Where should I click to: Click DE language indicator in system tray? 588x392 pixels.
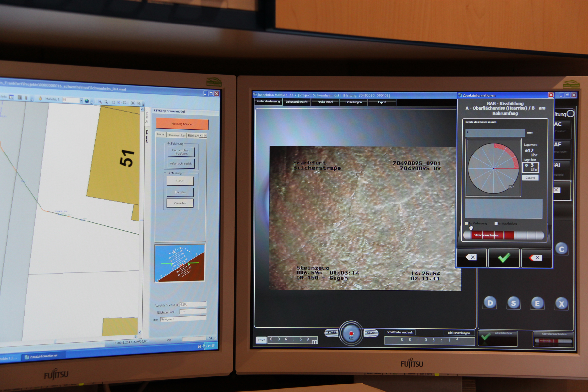coord(199,346)
